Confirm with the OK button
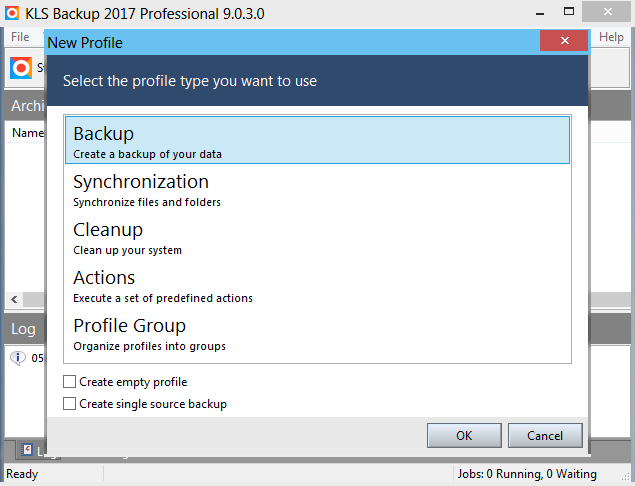This screenshot has width=635, height=486. click(x=464, y=435)
